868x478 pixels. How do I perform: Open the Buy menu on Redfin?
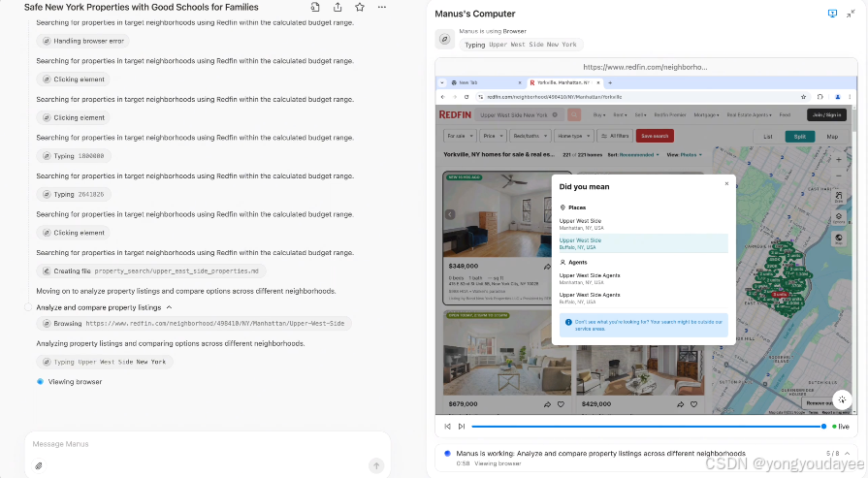(599, 115)
